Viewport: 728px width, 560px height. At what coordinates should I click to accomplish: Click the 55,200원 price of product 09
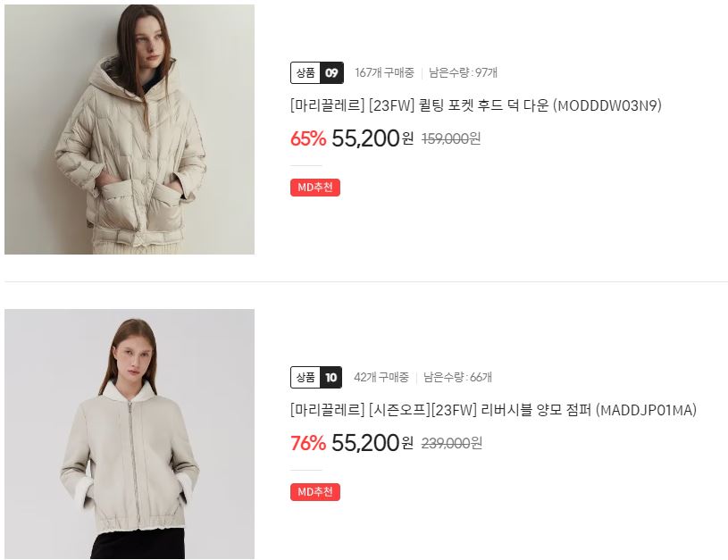[x=372, y=138]
